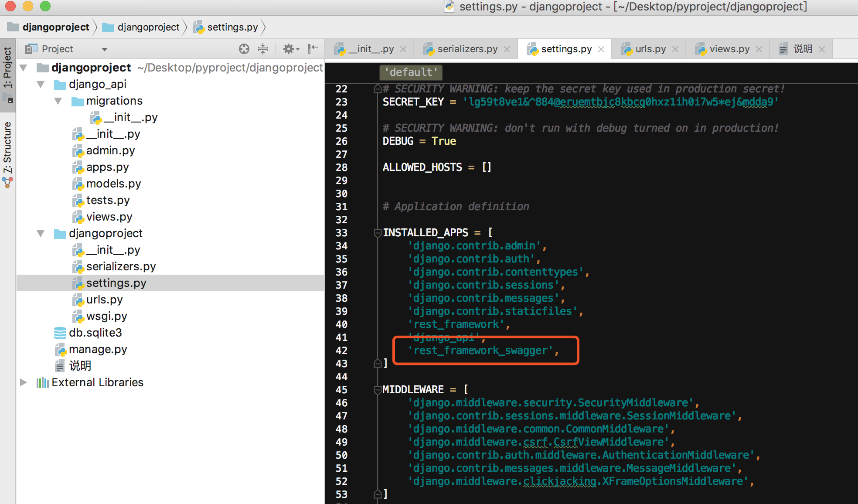
Task: Open the db.sqlite3 database file
Action: coord(95,333)
